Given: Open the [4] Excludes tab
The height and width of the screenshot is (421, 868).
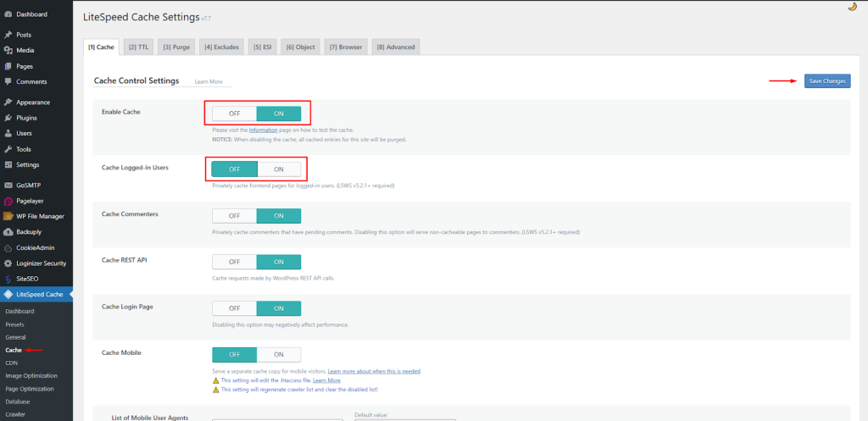Looking at the screenshot, I should click(x=221, y=47).
